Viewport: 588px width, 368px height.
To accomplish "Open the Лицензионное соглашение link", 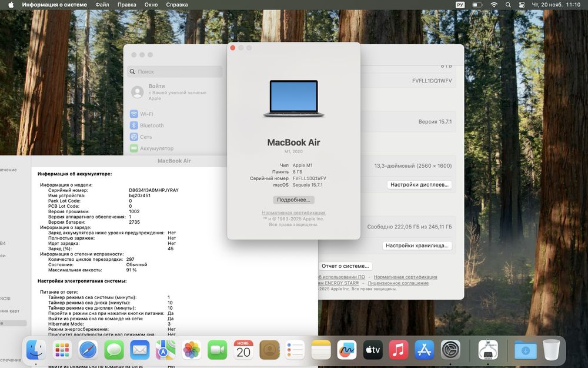I will (398, 283).
